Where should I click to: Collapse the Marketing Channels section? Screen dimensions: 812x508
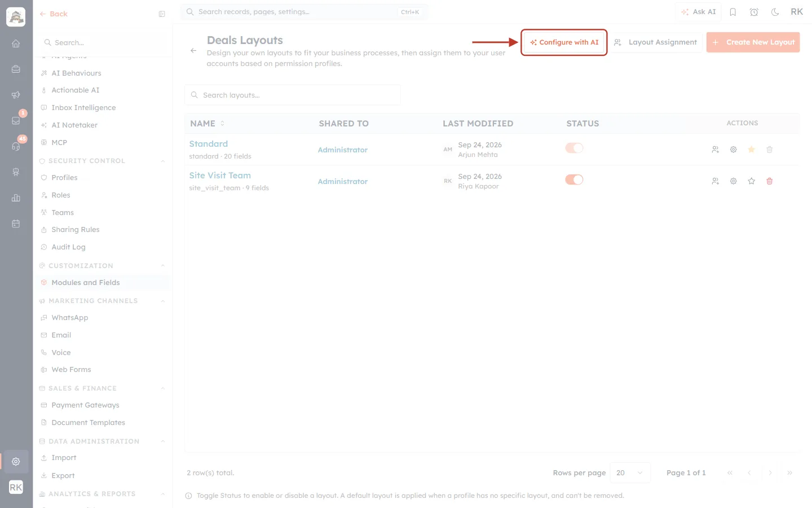(163, 301)
